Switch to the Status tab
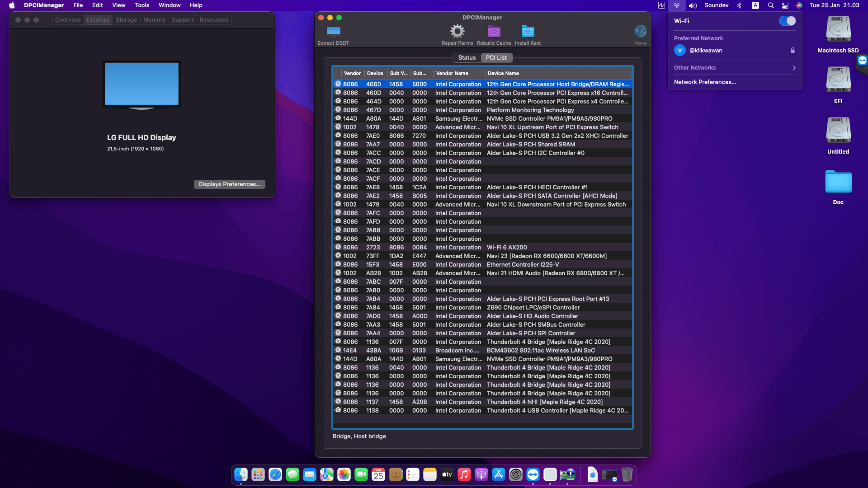Viewport: 868px width, 488px height. pyautogui.click(x=467, y=58)
